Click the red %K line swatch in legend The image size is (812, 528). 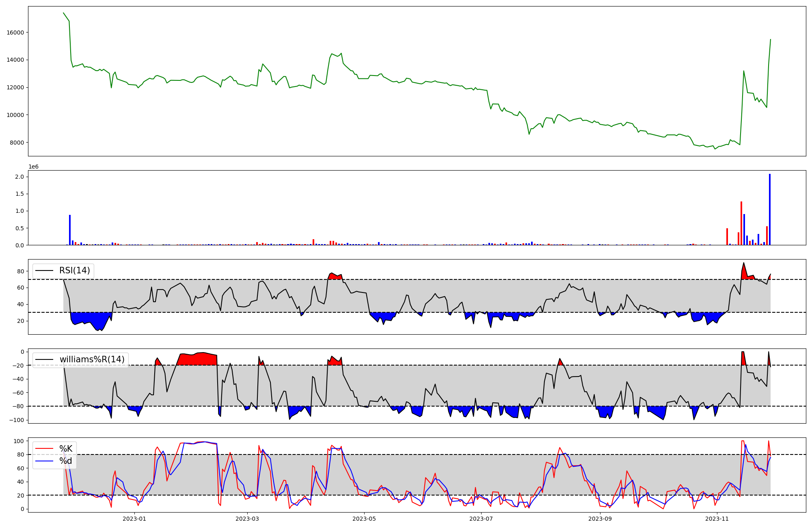(x=44, y=449)
